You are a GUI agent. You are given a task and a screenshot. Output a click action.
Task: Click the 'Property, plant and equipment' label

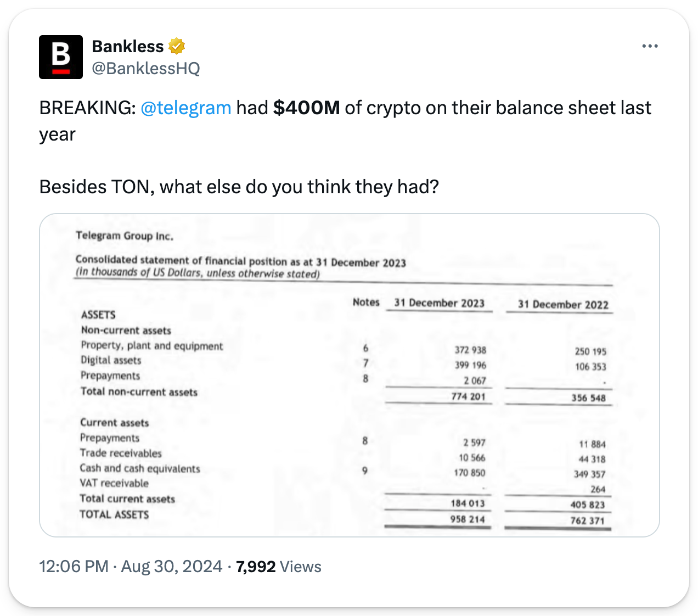tap(152, 346)
